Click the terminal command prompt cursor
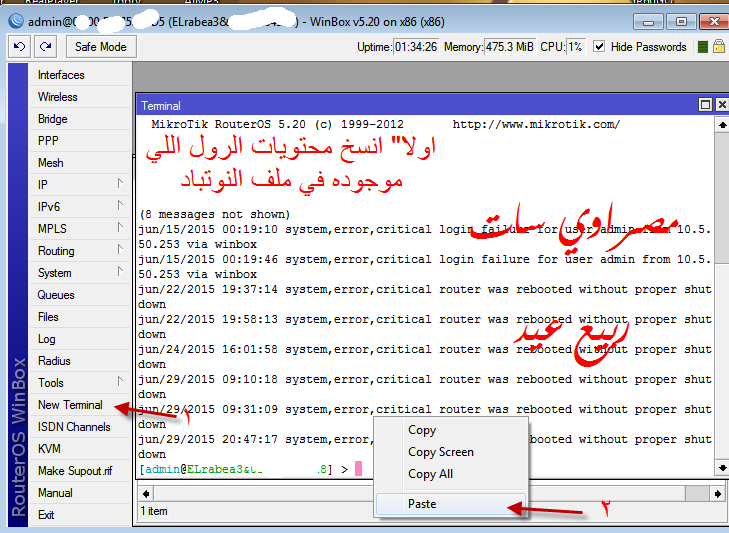Viewport: 729px width, 533px height. 358,468
